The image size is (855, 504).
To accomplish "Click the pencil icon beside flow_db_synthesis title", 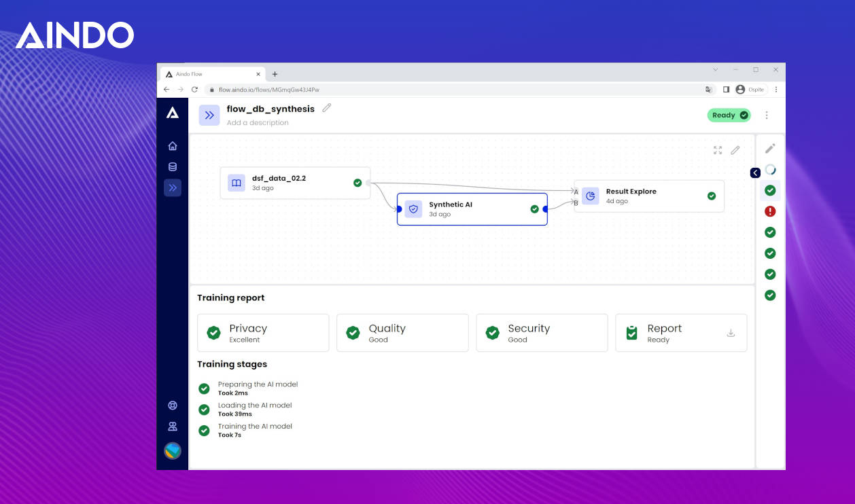I will click(327, 108).
